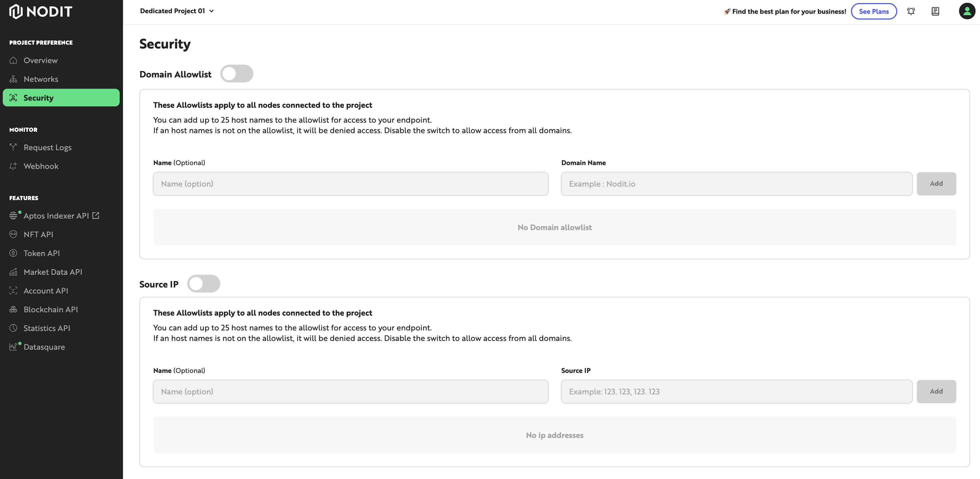Click the notification bell icon
This screenshot has width=980, height=479.
coord(911,11)
